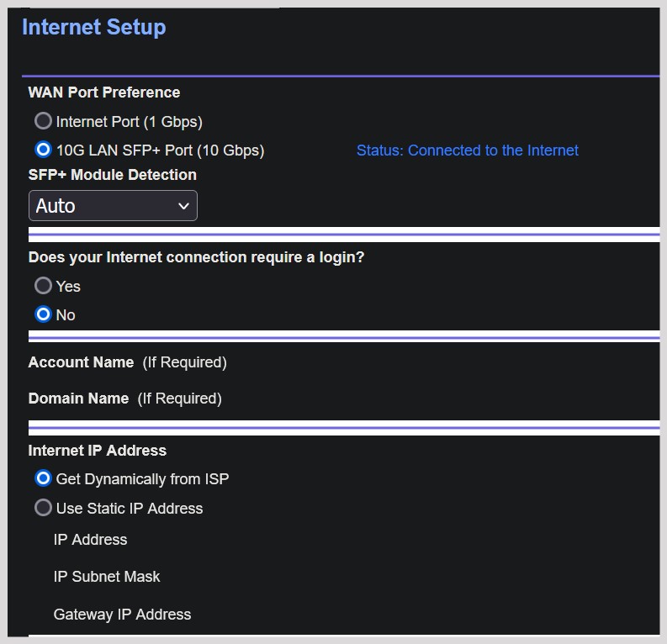Viewport: 667px width, 644px height.
Task: Select the Internet Port (1 Gbps) radio button
Action: 43,121
